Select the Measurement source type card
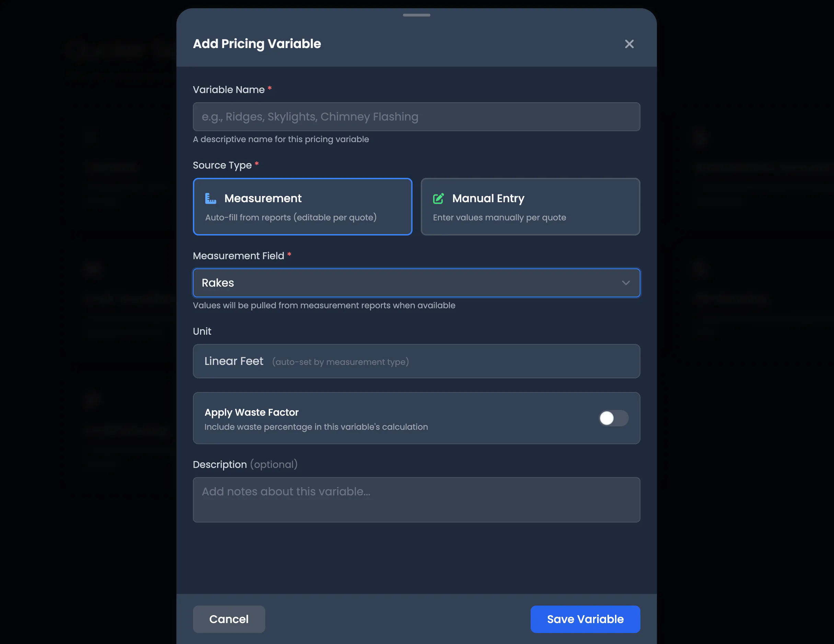834x644 pixels. [302, 207]
